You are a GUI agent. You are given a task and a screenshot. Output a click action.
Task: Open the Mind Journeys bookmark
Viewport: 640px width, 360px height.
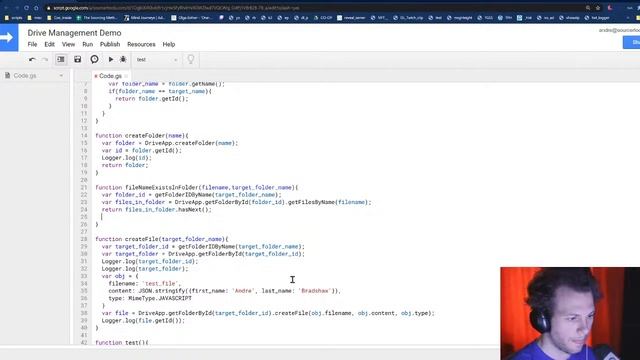(x=144, y=18)
